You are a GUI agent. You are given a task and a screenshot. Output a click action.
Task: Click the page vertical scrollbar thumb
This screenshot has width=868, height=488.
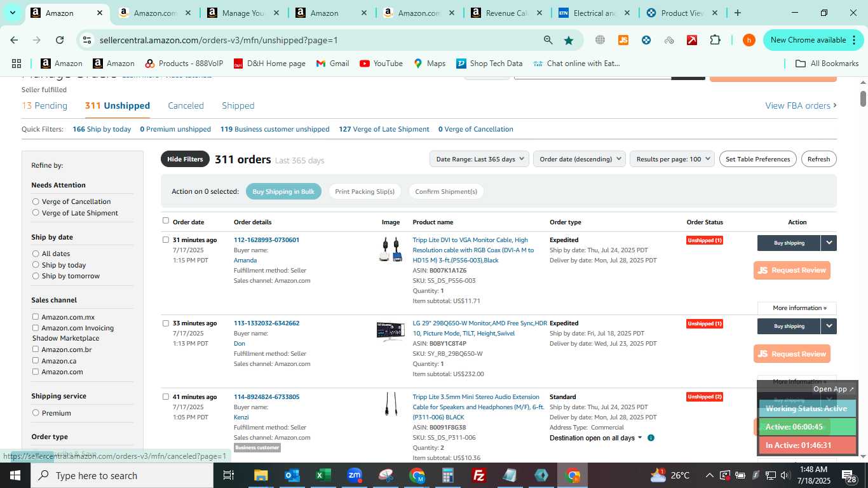(x=863, y=99)
